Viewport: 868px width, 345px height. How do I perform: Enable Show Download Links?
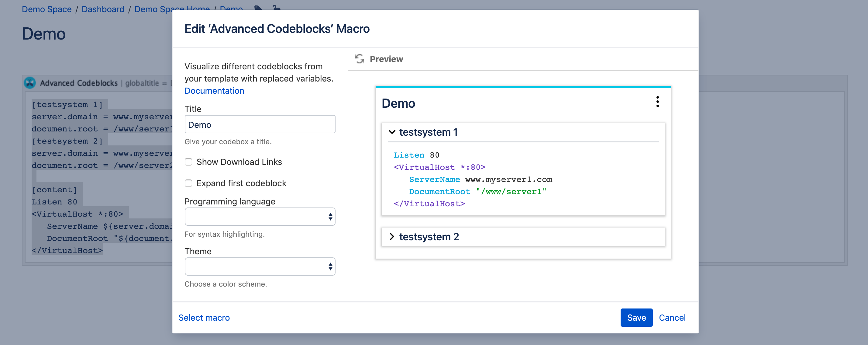(188, 162)
